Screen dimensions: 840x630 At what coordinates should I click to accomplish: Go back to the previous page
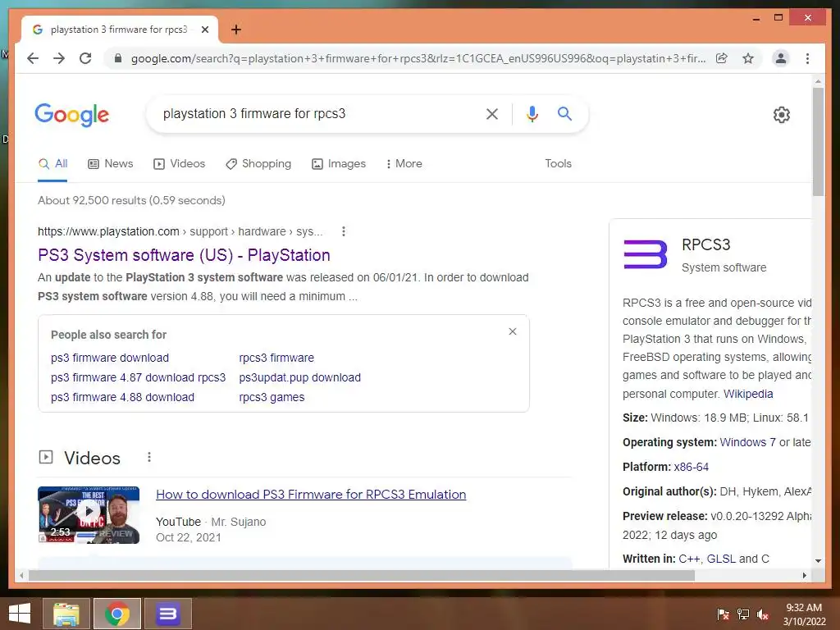[x=33, y=58]
